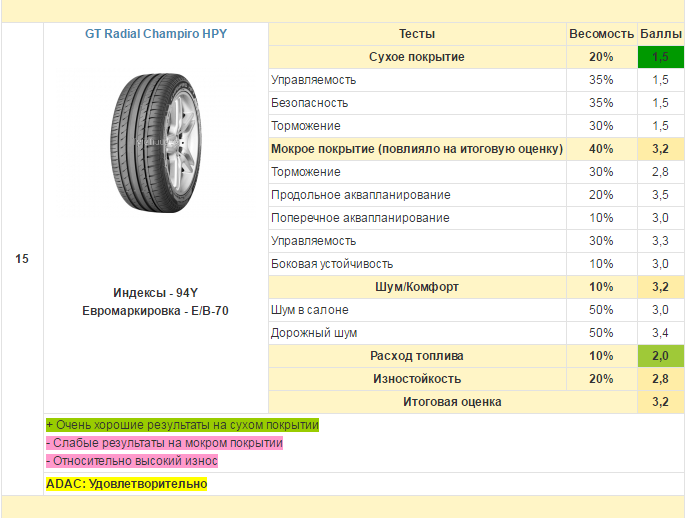Select the Итоговая оценка row
Viewport: 693px width, 518px height.
476,402
